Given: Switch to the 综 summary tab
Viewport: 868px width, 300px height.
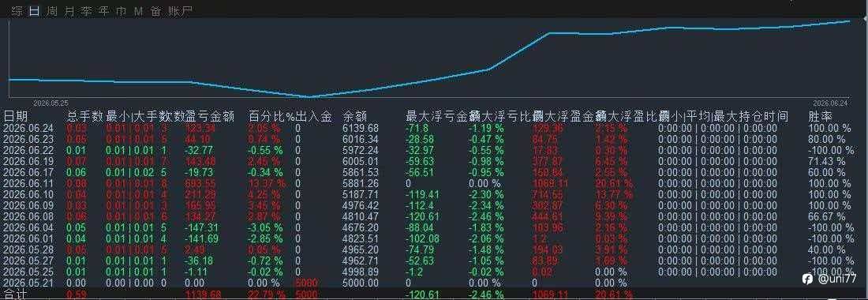Looking at the screenshot, I should click(x=17, y=11).
